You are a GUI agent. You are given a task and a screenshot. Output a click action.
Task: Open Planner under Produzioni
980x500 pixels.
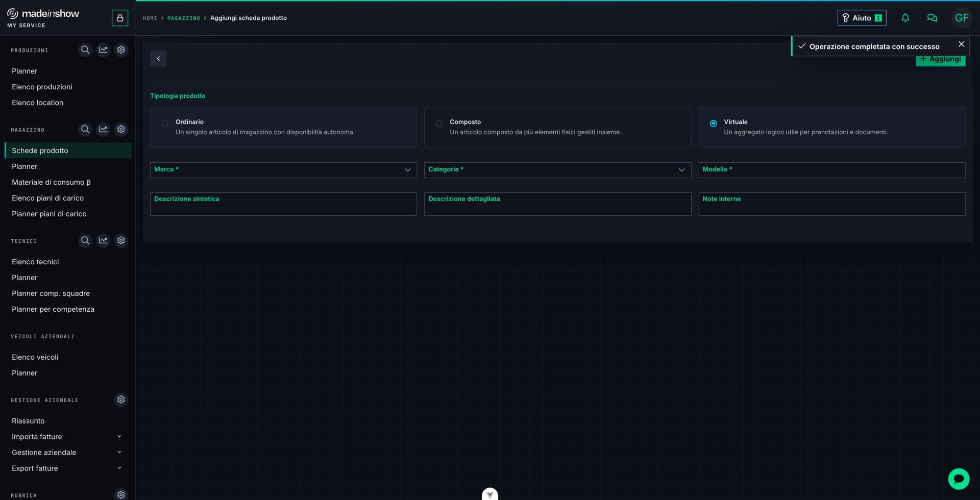tap(24, 71)
